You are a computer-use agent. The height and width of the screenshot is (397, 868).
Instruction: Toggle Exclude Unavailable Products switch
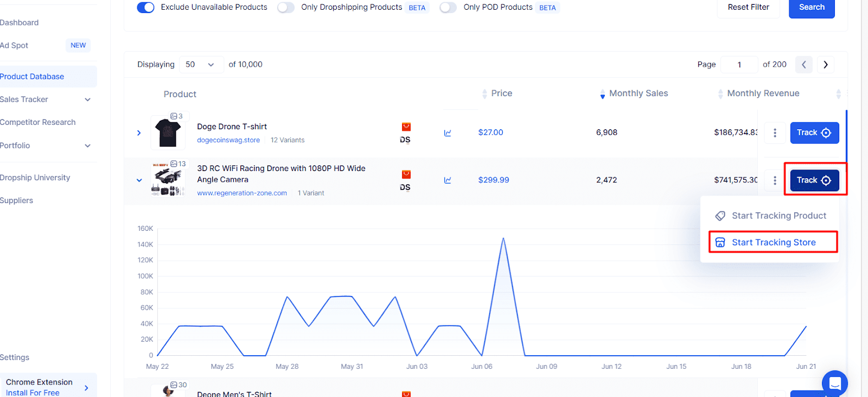(145, 8)
